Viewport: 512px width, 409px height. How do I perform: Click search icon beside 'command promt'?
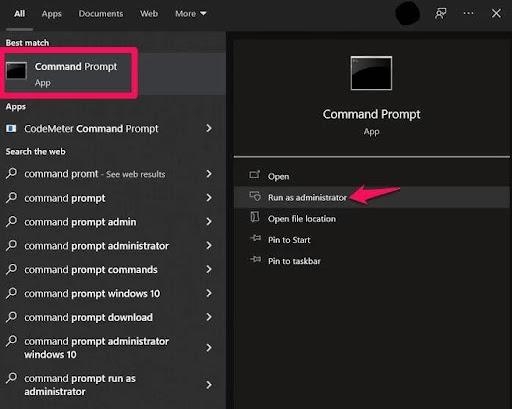pos(11,174)
